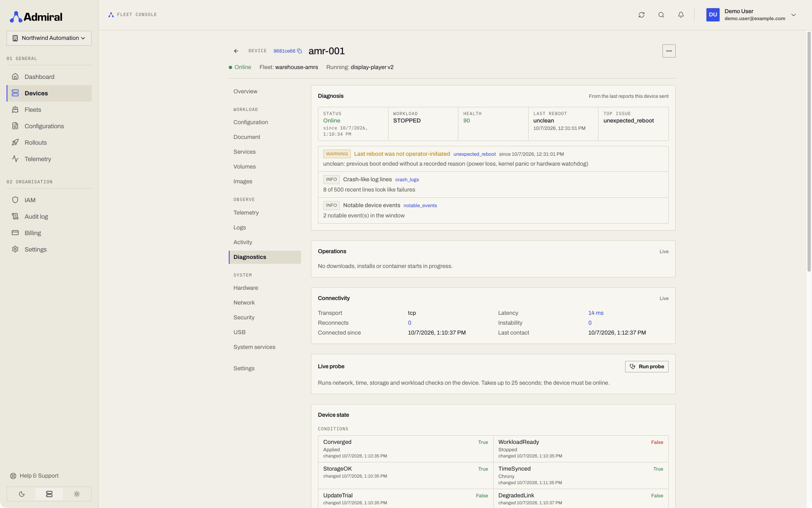Open the Activity section
This screenshot has width=812, height=508.
pos(265,242)
